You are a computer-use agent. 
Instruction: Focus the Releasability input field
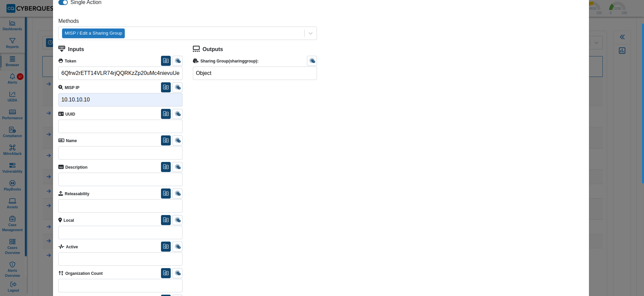point(120,206)
